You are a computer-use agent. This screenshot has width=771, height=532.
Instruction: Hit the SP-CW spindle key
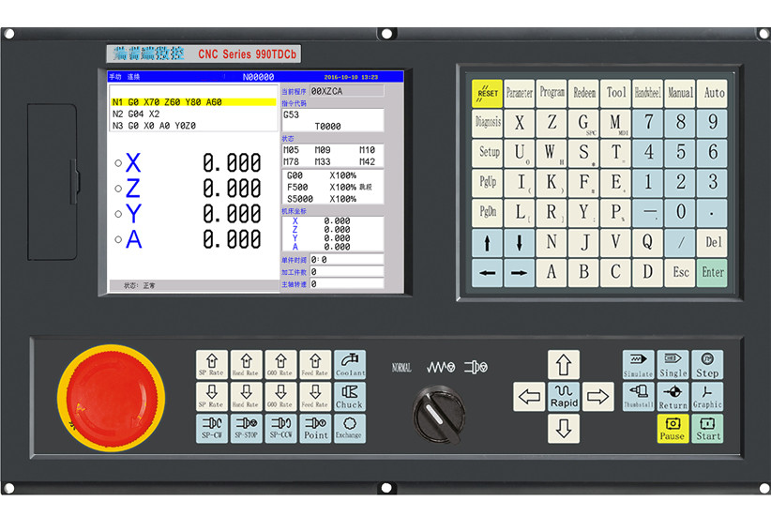[x=212, y=428]
